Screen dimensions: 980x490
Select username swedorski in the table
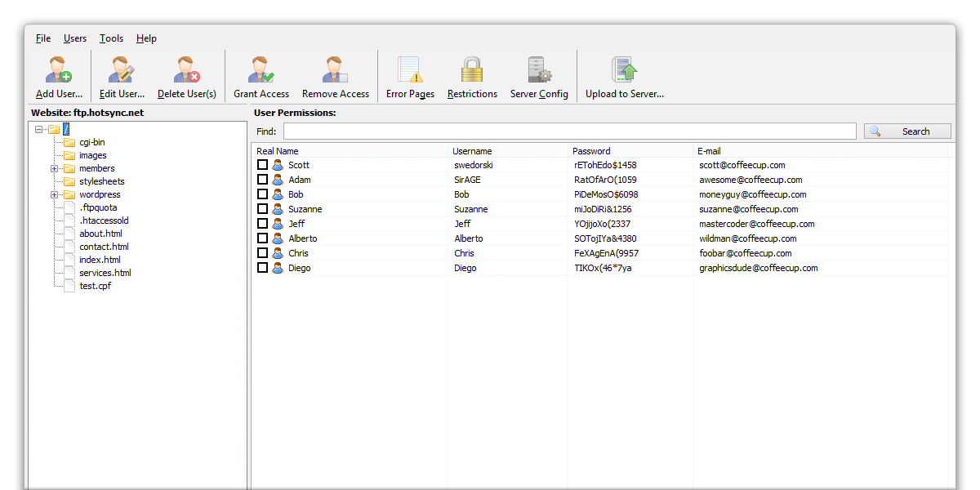coord(474,165)
